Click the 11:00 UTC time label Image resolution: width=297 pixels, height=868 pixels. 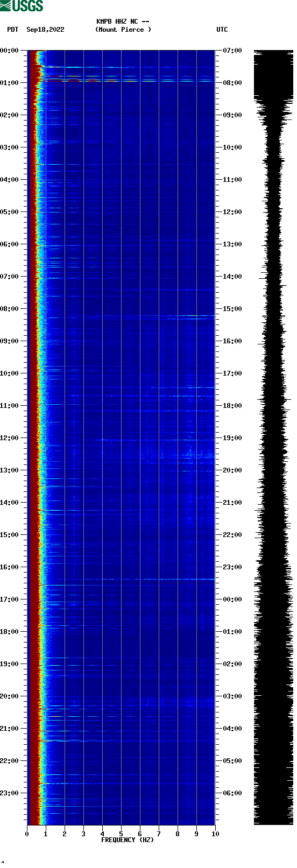232,180
